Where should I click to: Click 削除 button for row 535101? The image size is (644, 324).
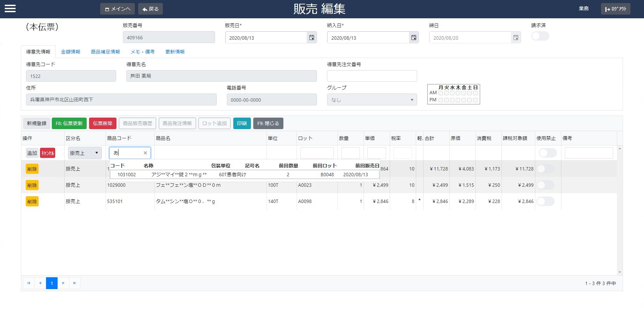pos(32,201)
